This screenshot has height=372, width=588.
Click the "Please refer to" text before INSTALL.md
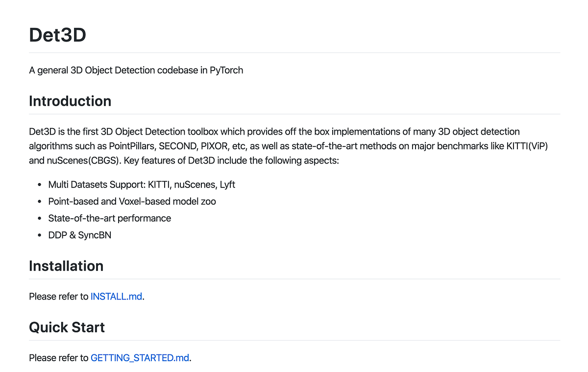(58, 297)
